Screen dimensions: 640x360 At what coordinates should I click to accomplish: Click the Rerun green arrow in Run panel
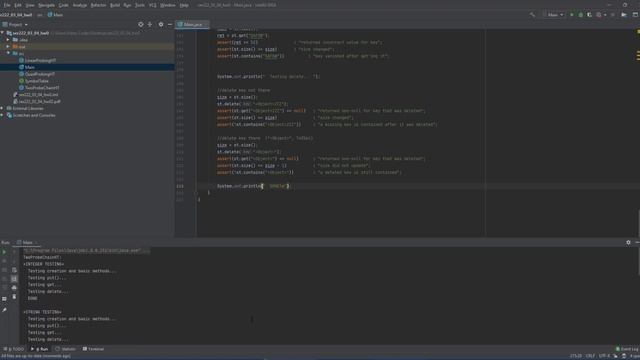(x=4, y=252)
